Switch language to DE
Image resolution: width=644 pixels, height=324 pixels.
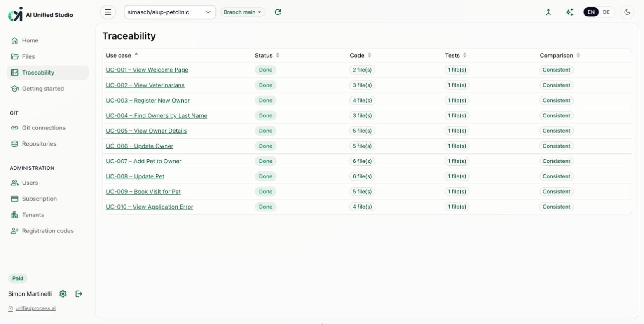606,12
